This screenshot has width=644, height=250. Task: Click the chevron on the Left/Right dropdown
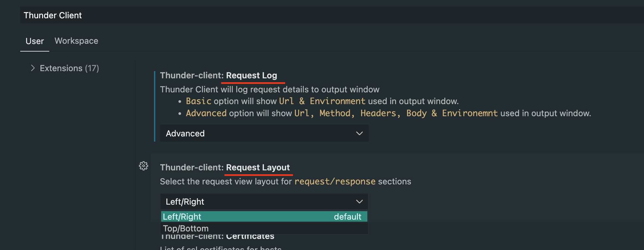click(x=359, y=201)
